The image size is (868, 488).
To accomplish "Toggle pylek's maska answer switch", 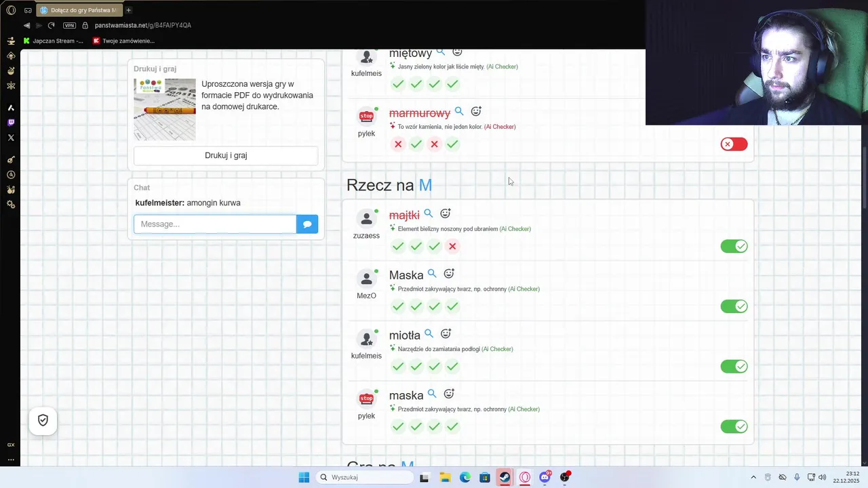I will [734, 426].
